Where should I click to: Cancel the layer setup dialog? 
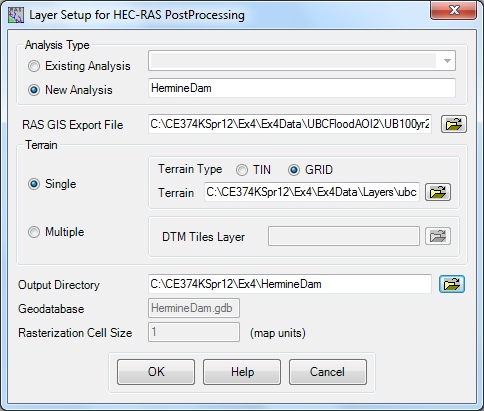coord(328,372)
